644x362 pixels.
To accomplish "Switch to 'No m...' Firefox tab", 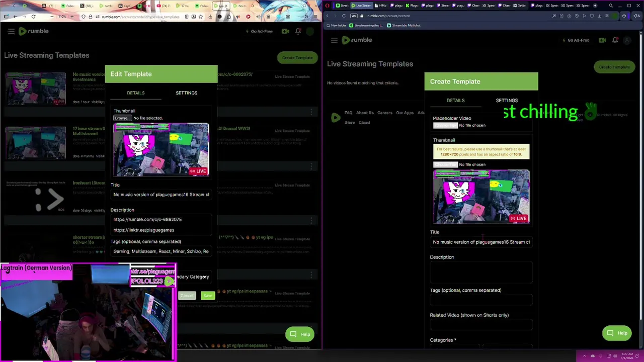I will pos(240,6).
